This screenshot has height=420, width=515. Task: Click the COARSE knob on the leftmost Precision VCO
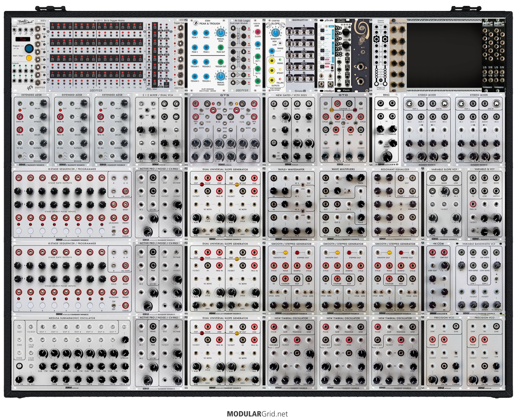tap(456, 379)
